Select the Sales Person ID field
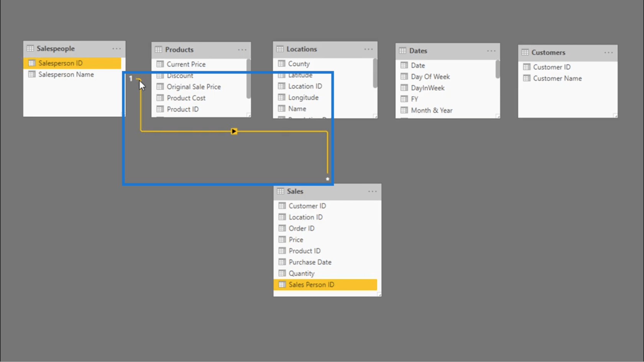Viewport: 644px width, 362px height. point(325,285)
